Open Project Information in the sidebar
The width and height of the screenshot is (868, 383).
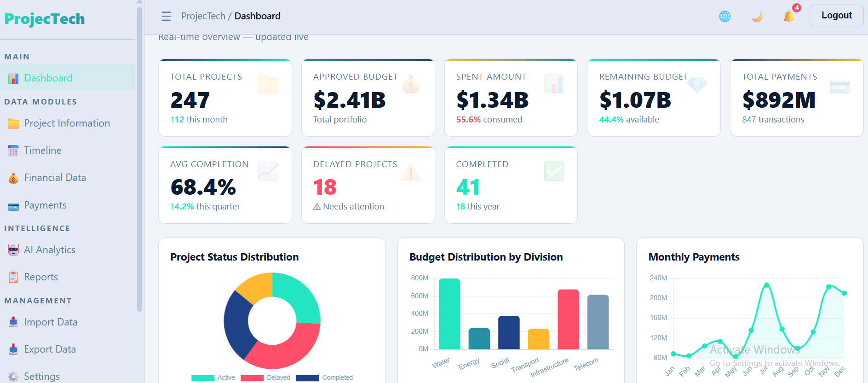click(68, 123)
